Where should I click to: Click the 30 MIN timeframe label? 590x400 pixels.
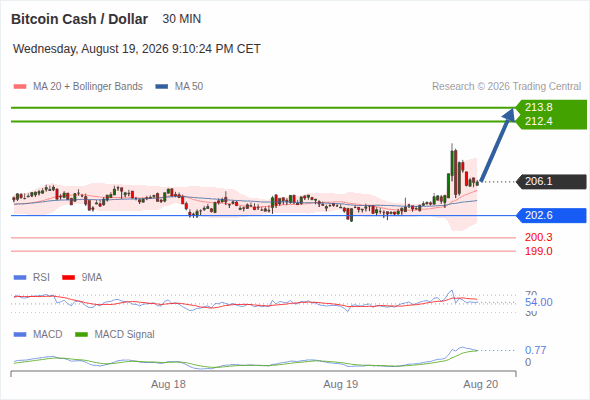tap(182, 19)
